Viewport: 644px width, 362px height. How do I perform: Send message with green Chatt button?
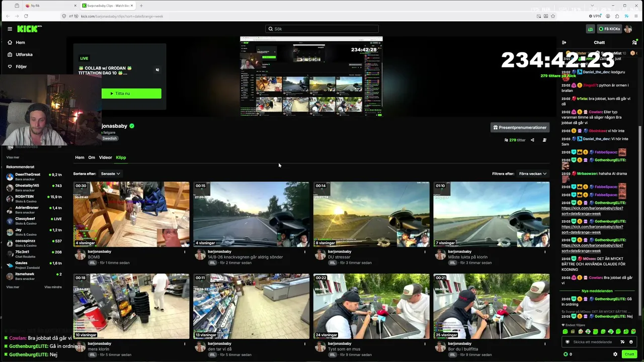point(629,354)
